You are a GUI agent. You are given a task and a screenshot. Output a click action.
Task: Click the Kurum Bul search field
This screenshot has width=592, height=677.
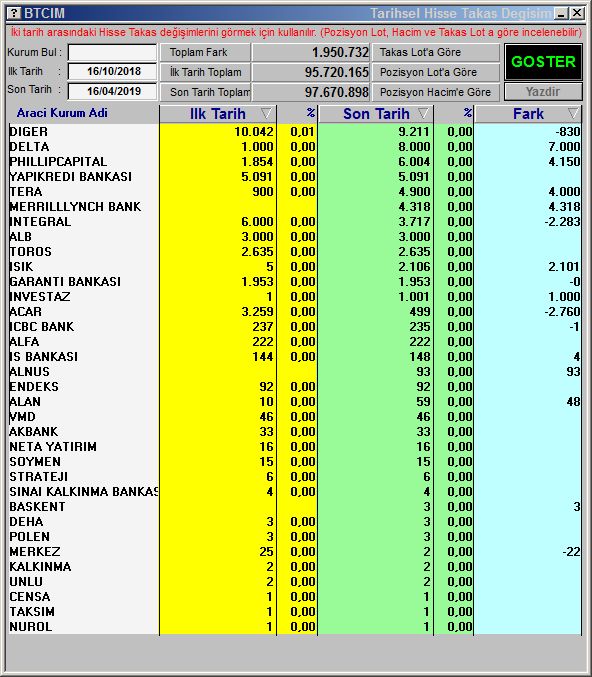click(112, 53)
